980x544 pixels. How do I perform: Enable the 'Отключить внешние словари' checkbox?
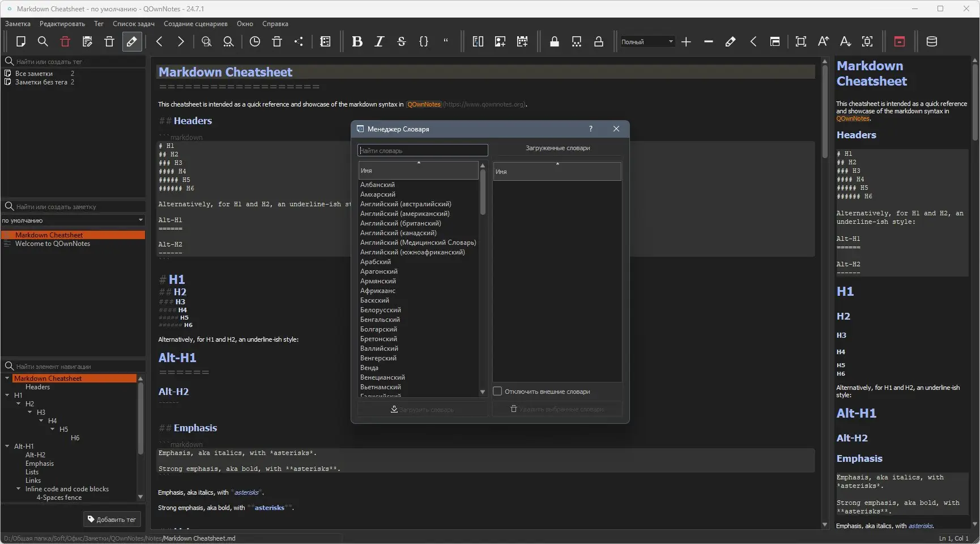pos(497,392)
